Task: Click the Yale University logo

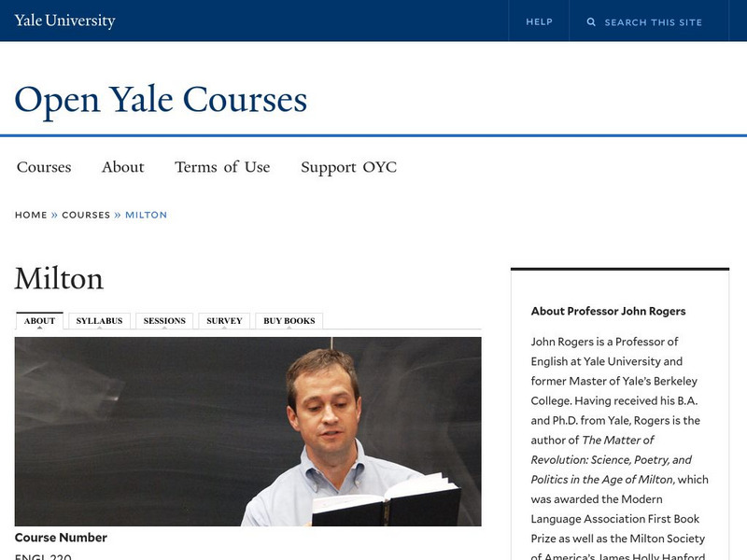Action: pos(64,21)
